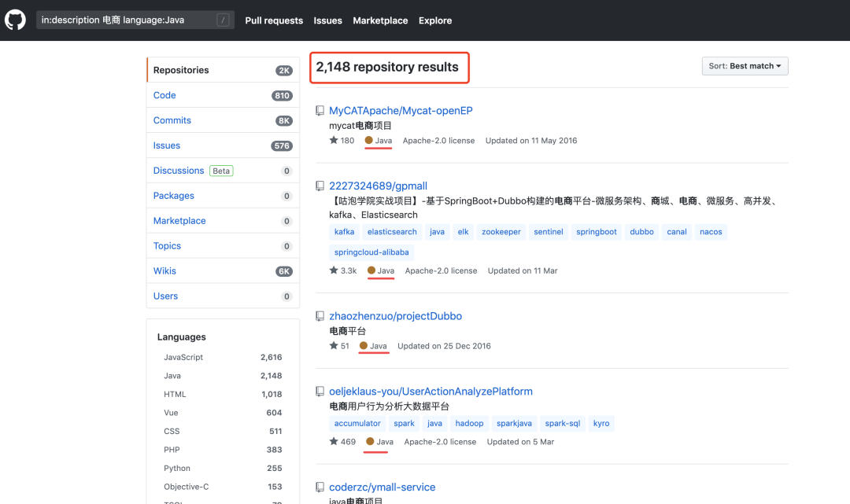
Task: Click the elasticsearch topic tag
Action: (392, 232)
